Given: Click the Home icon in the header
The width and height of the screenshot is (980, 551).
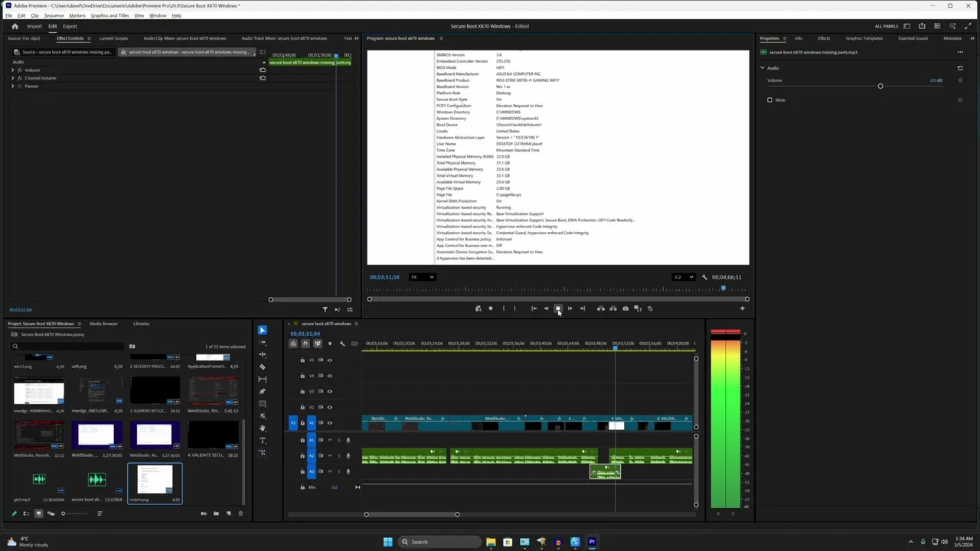Looking at the screenshot, I should (15, 26).
